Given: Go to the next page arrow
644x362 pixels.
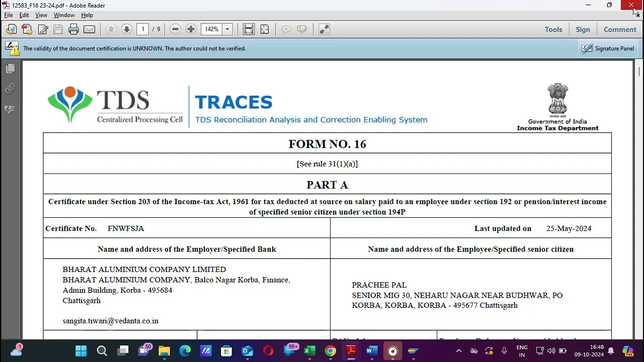Looking at the screenshot, I should pos(127,29).
